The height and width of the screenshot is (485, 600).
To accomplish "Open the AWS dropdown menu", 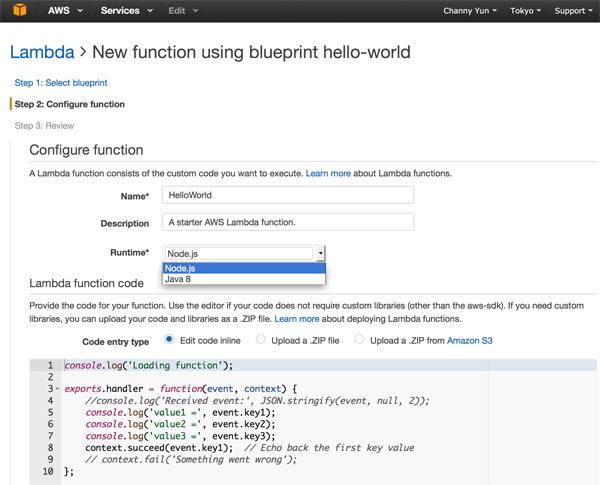I will [x=65, y=11].
